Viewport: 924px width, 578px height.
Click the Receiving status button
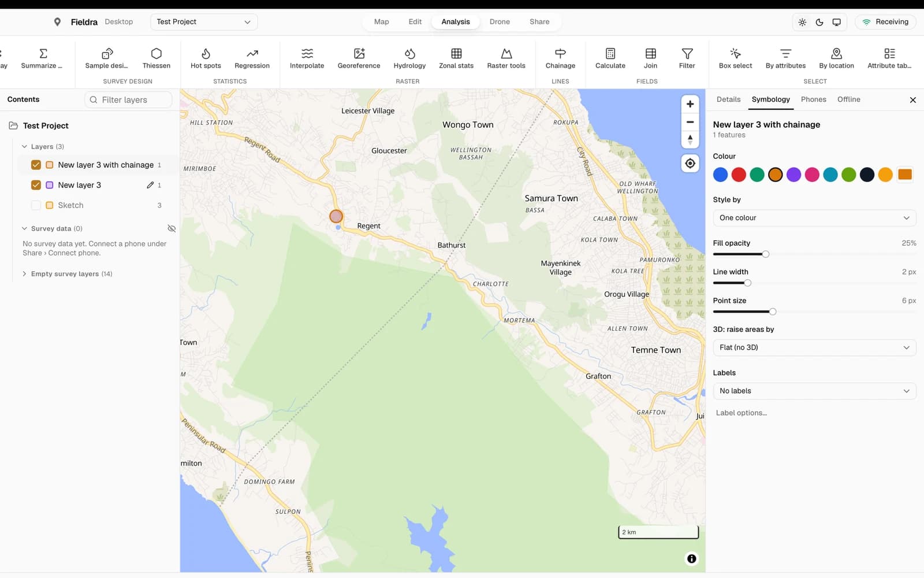click(885, 22)
